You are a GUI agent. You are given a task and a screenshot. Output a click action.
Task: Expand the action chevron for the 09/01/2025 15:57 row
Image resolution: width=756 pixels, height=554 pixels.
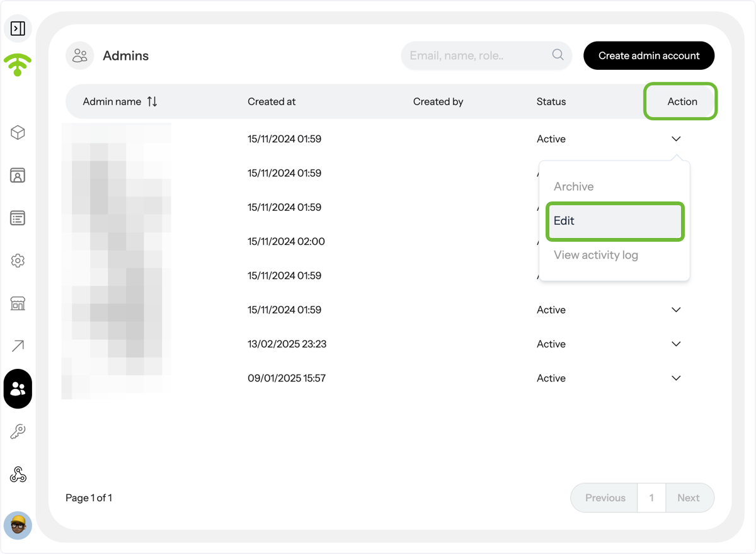coord(676,378)
